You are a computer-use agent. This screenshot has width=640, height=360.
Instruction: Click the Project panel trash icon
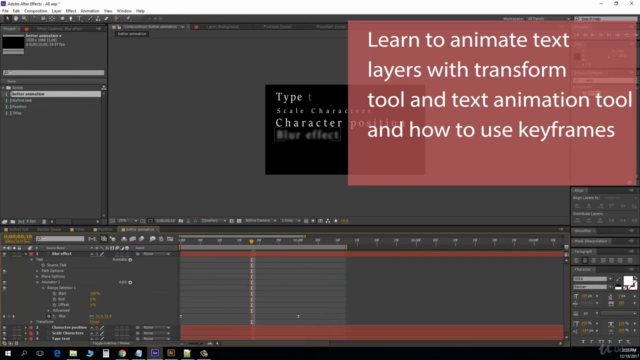coord(44,222)
